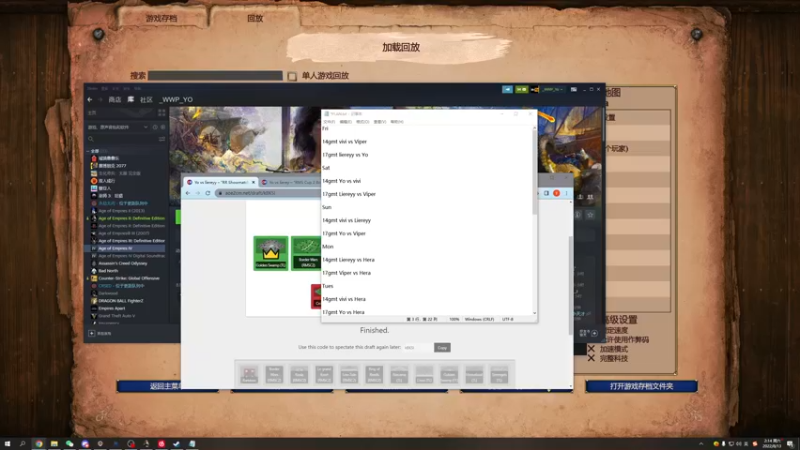The width and height of the screenshot is (800, 450).
Task: Click the spectate code text field
Action: 417,347
